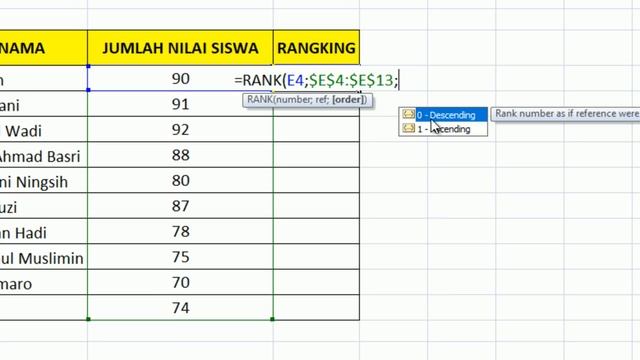Place cursor in the =RANK formula being edited
Viewport: 640px width, 360px height.
[x=317, y=80]
